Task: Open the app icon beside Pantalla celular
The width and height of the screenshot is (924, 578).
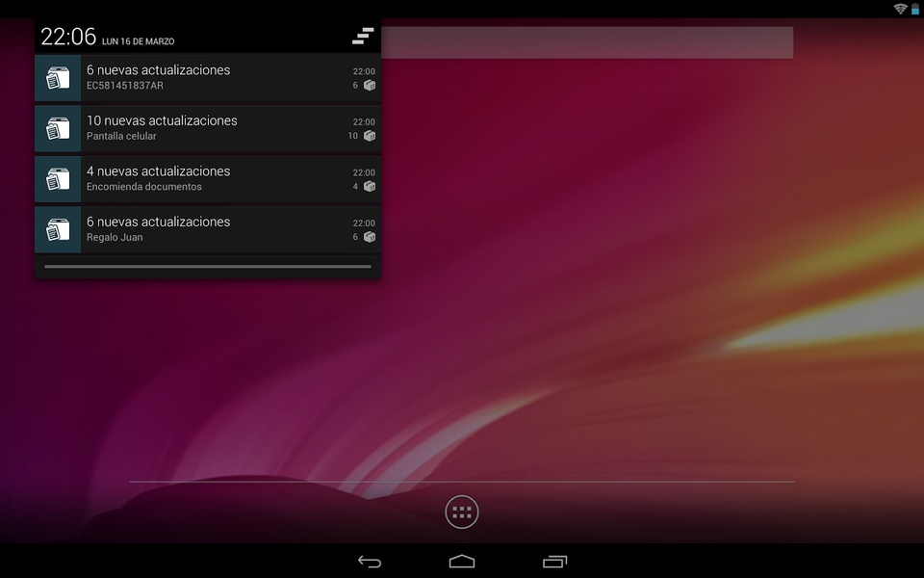Action: (58, 128)
